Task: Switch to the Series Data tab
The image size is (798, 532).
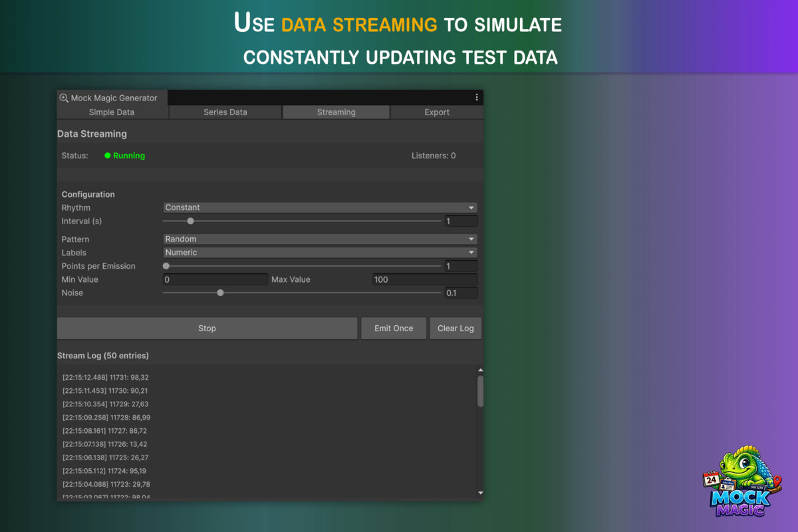Action: (x=225, y=112)
